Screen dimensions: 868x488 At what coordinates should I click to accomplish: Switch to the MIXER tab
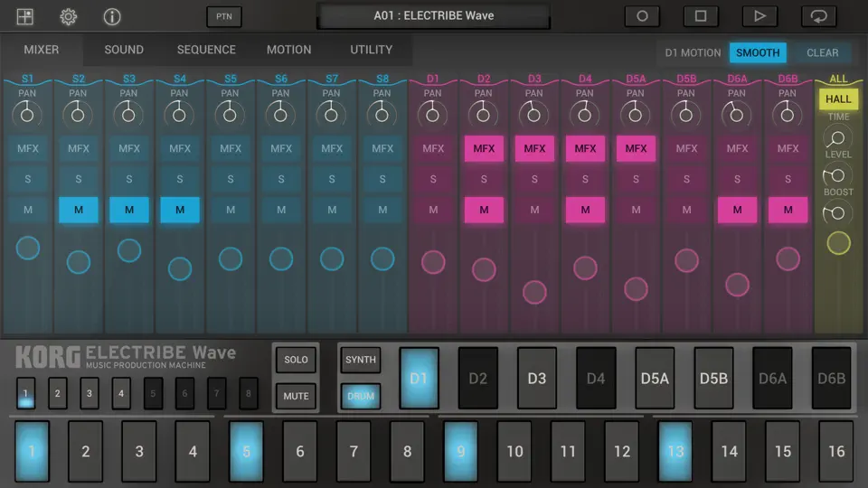[42, 50]
